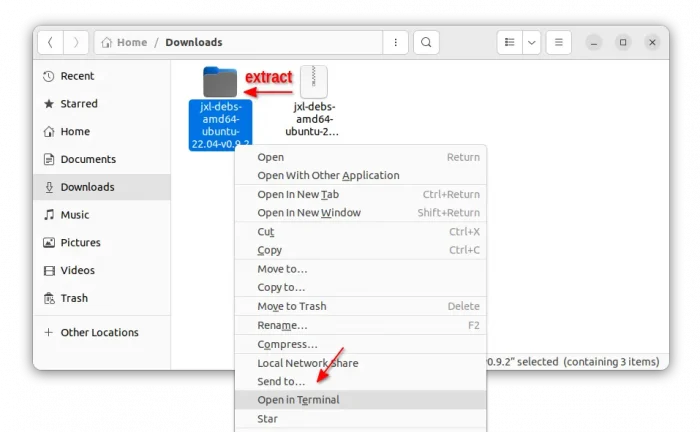Click Downloads in the path breadcrumb
Viewport: 700px width, 432px height.
pos(194,42)
